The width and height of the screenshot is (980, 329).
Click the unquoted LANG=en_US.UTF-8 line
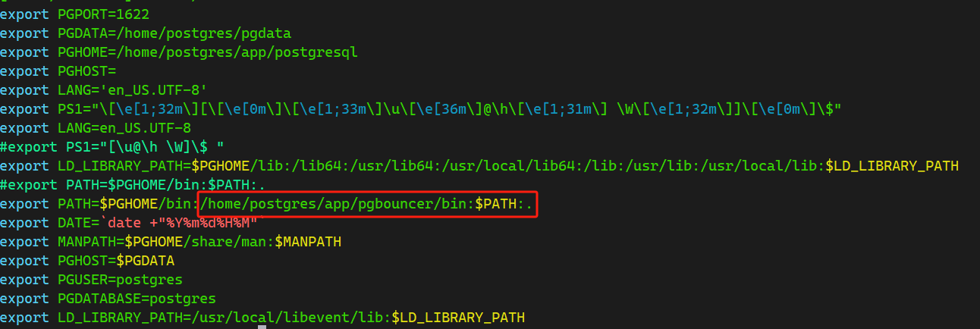[124, 128]
